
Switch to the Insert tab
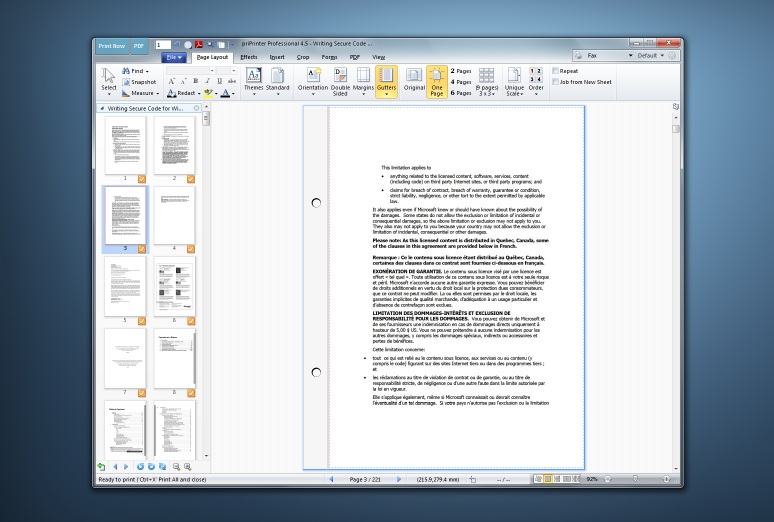pyautogui.click(x=277, y=57)
